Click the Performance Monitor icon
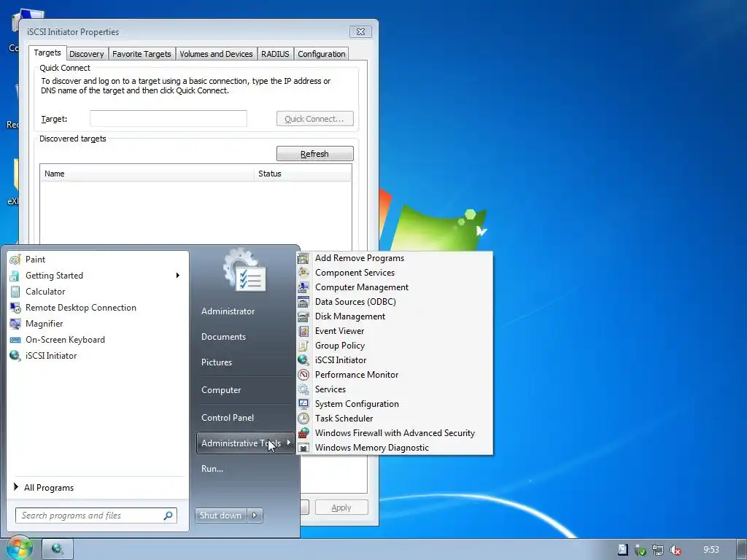Viewport: 747px width, 560px height. point(303,375)
